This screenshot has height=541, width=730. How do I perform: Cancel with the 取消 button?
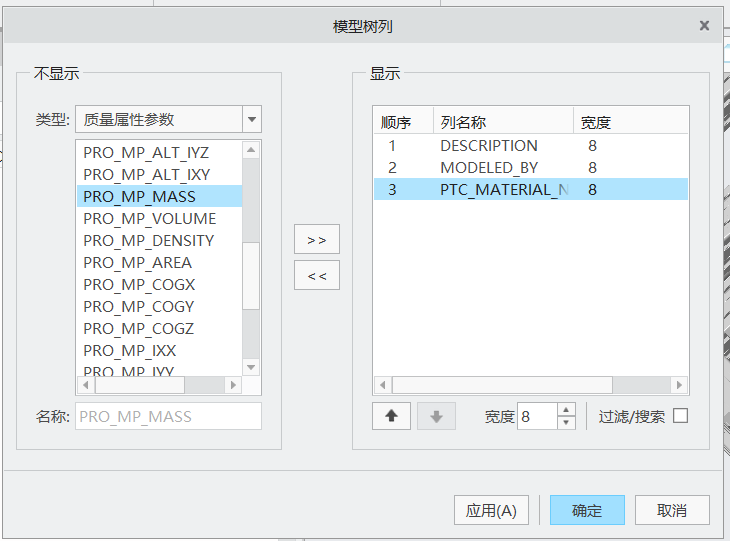[x=672, y=510]
